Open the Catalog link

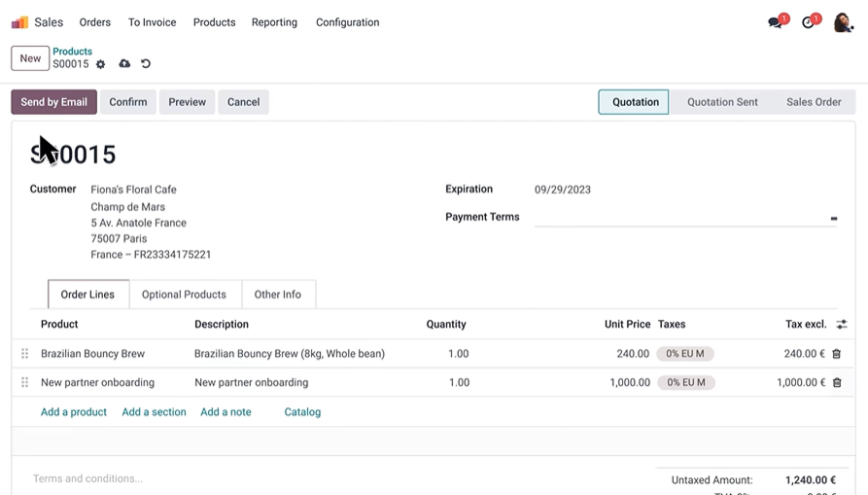(302, 412)
